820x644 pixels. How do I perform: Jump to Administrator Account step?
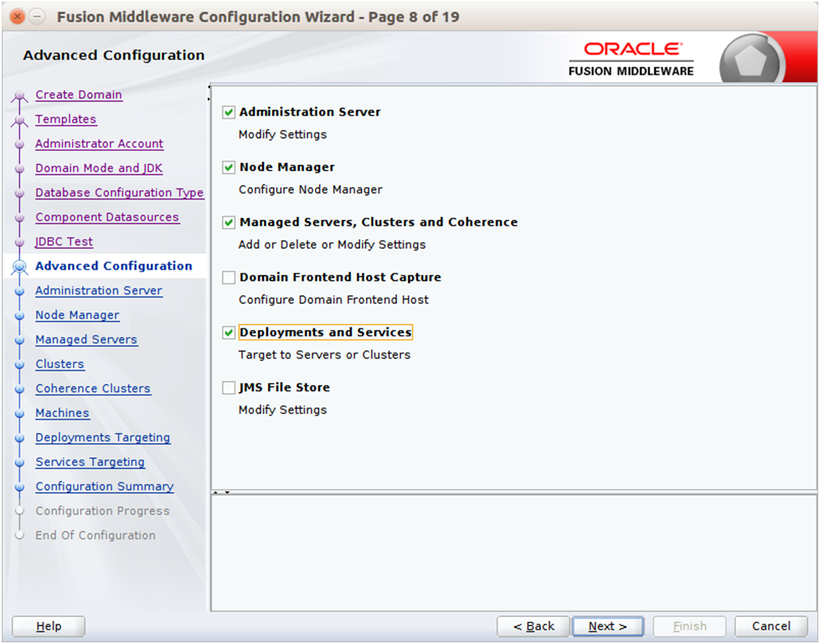100,144
